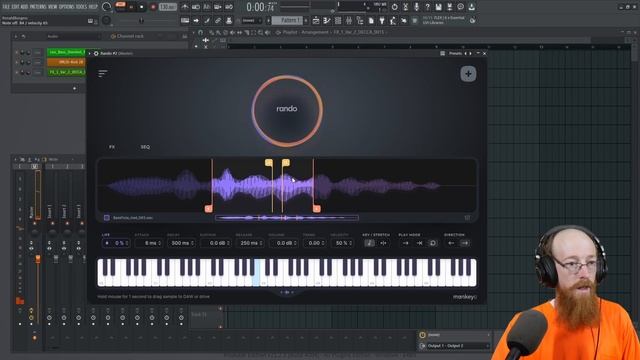The image size is (640, 360).
Task: Click the left orange region handle
Action: tap(208, 209)
